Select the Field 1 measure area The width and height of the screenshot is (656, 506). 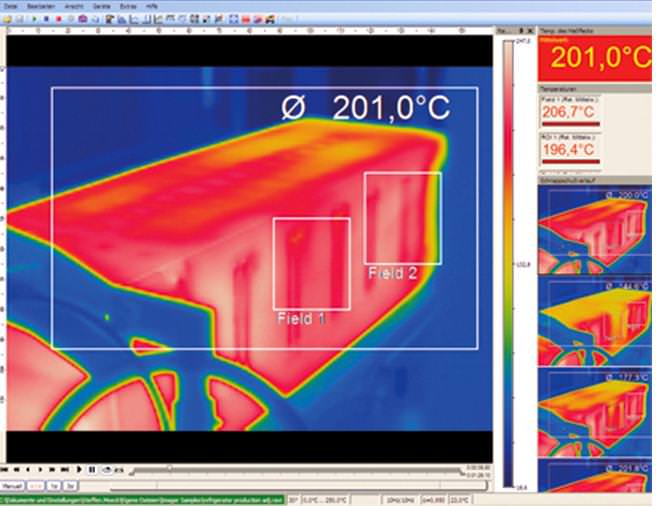[312, 264]
